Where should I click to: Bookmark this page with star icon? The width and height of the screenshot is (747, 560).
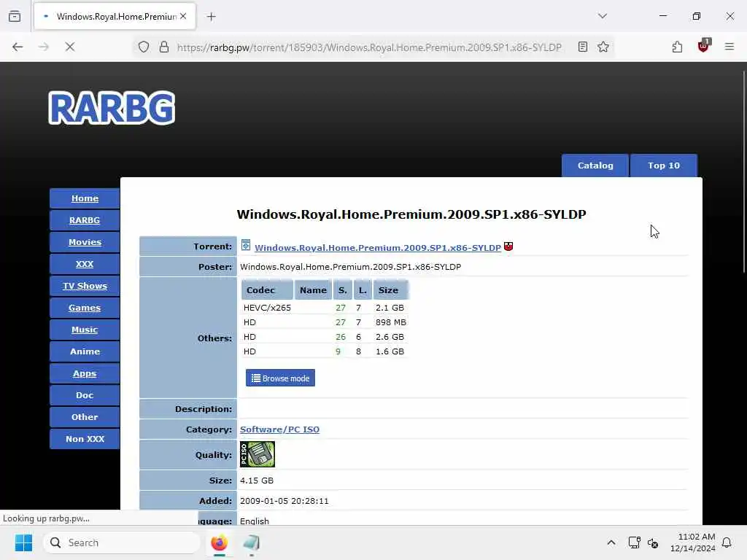point(603,47)
